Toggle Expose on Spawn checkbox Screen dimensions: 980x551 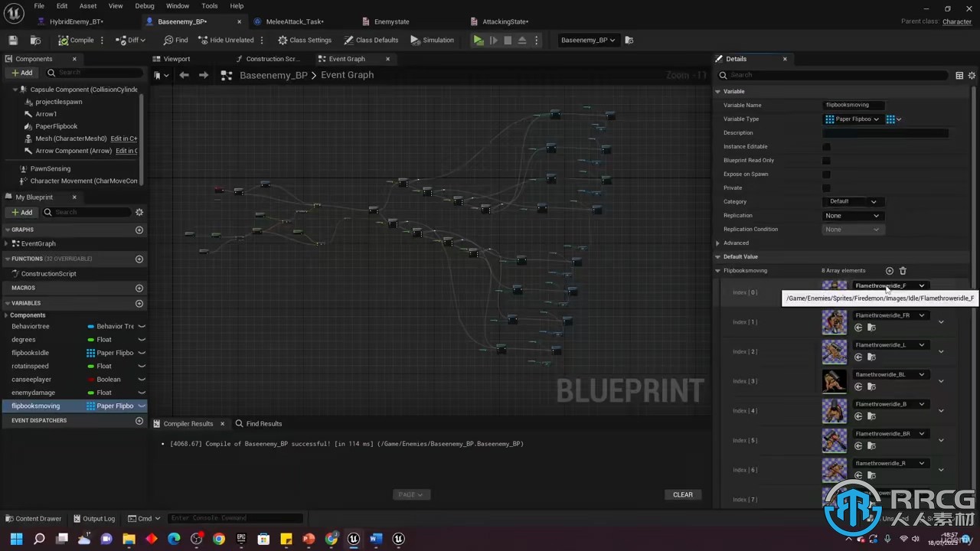point(826,174)
